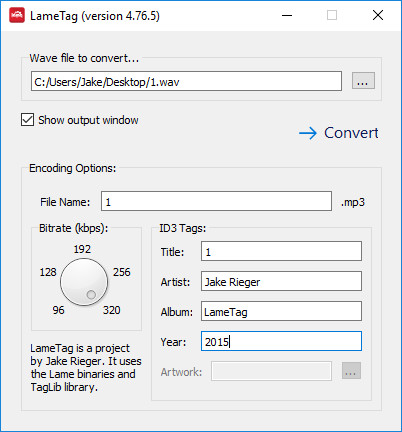Screen dimensions: 402x432
Task: Set bitrate dial to 192
Action: coord(82,249)
